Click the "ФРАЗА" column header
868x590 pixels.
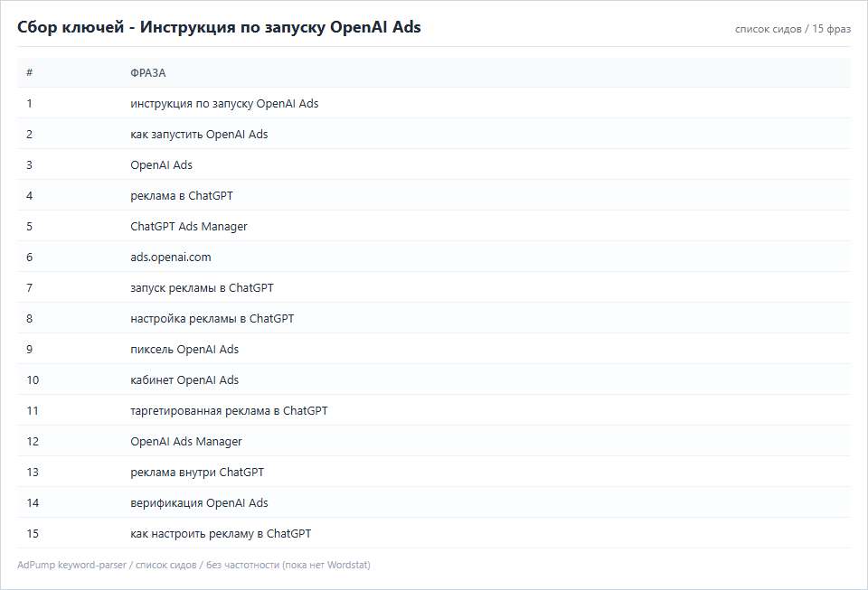point(147,73)
